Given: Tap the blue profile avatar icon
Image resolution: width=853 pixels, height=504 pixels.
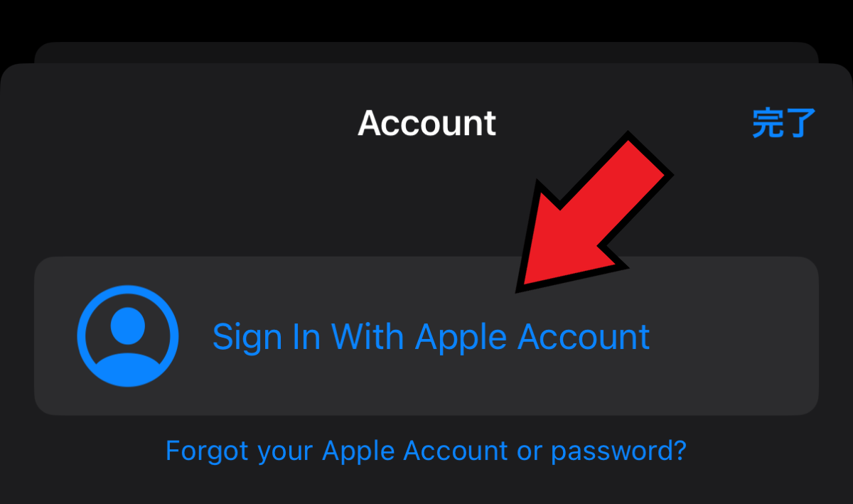Looking at the screenshot, I should tap(128, 336).
